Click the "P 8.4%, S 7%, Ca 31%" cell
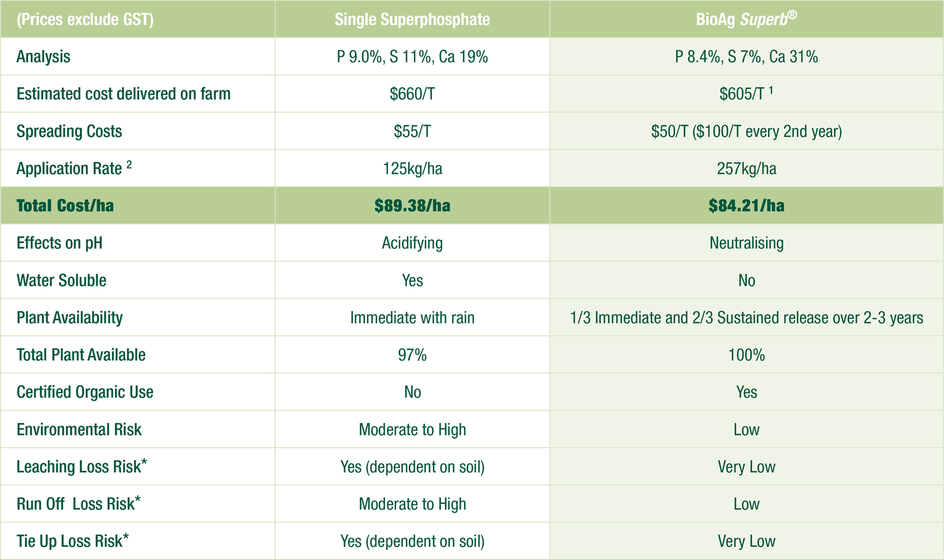This screenshot has height=560, width=944. tap(746, 57)
